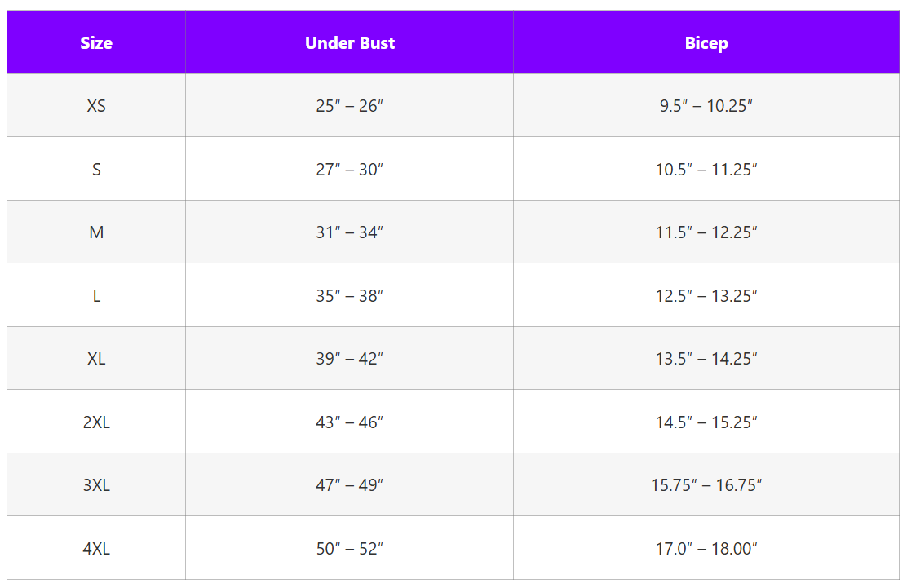Select the L size cell
The height and width of the screenshot is (588, 907).
click(96, 296)
